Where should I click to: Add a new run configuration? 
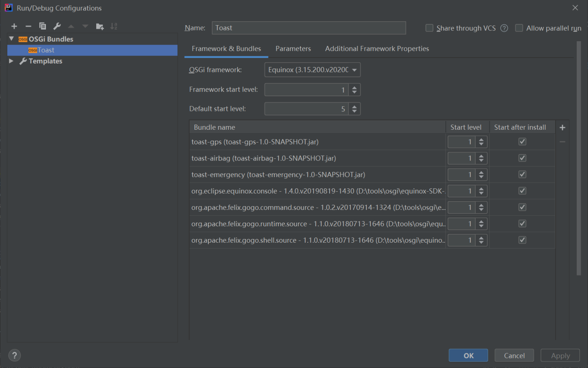point(14,26)
